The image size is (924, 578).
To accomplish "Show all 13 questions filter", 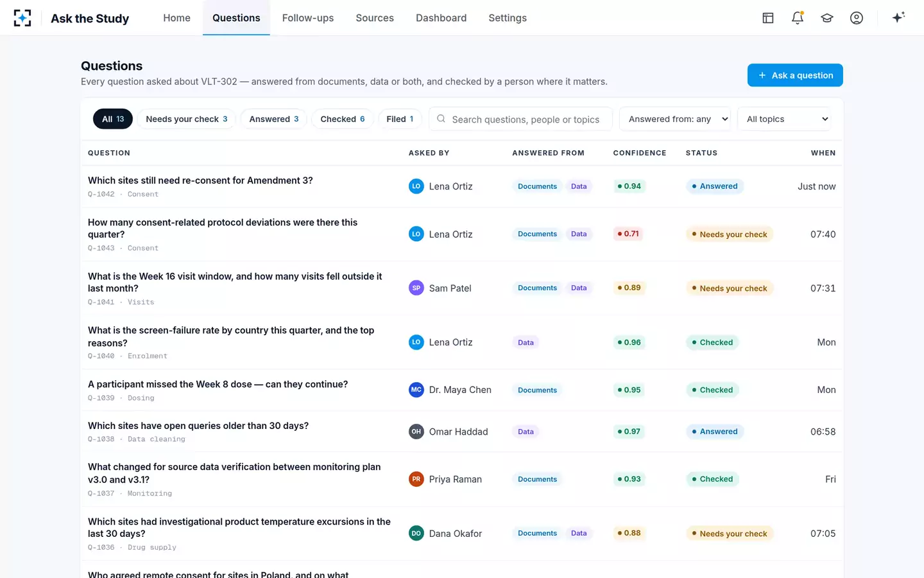I will click(x=113, y=119).
